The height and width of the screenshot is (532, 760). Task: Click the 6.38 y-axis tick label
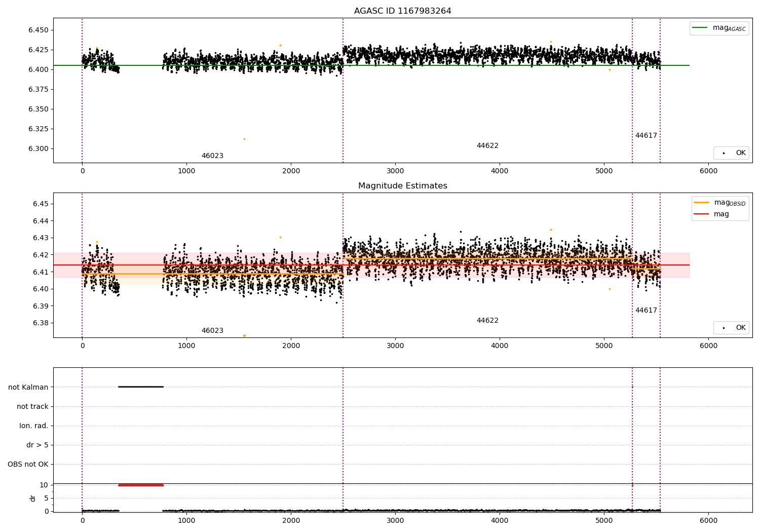click(x=41, y=323)
